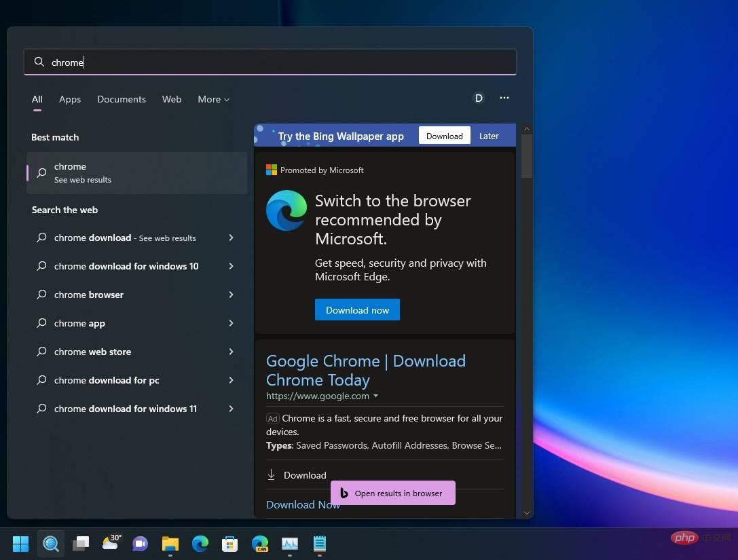Viewport: 738px width, 560px height.
Task: Click Download now for Microsoft Edge
Action: click(357, 310)
